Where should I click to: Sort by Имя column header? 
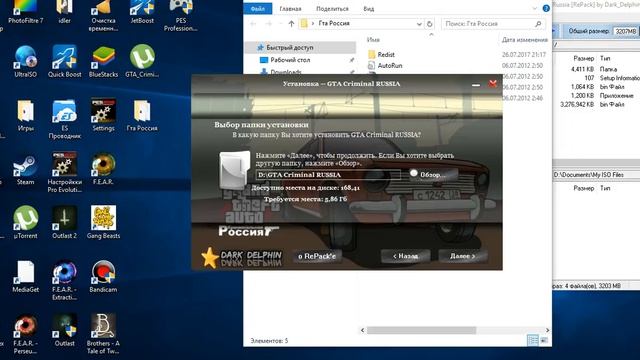click(373, 40)
